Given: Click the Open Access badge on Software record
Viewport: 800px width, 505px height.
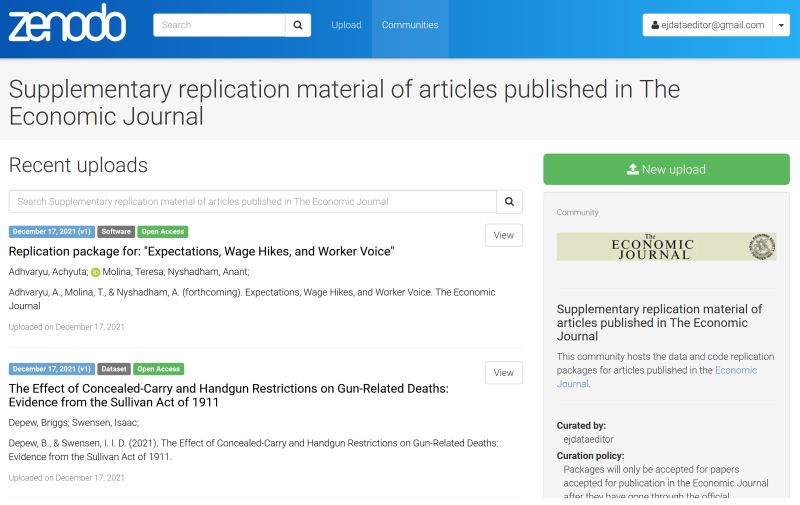Looking at the screenshot, I should pyautogui.click(x=163, y=232).
